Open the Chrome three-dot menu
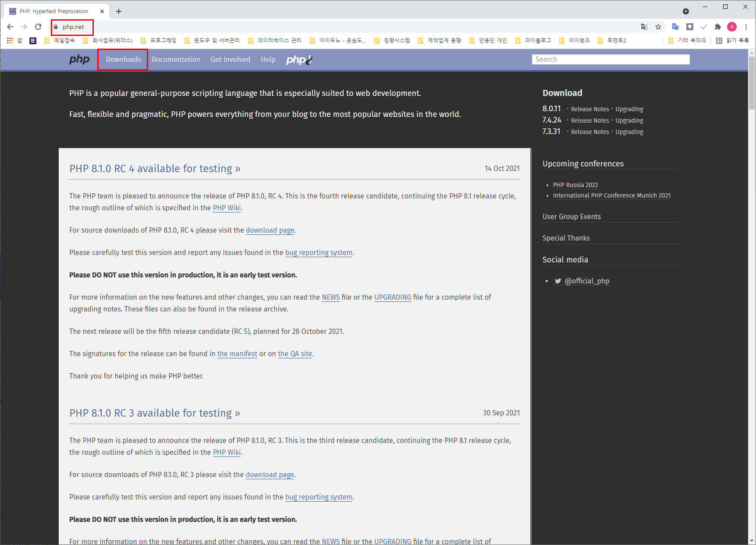This screenshot has width=756, height=545. point(746,27)
